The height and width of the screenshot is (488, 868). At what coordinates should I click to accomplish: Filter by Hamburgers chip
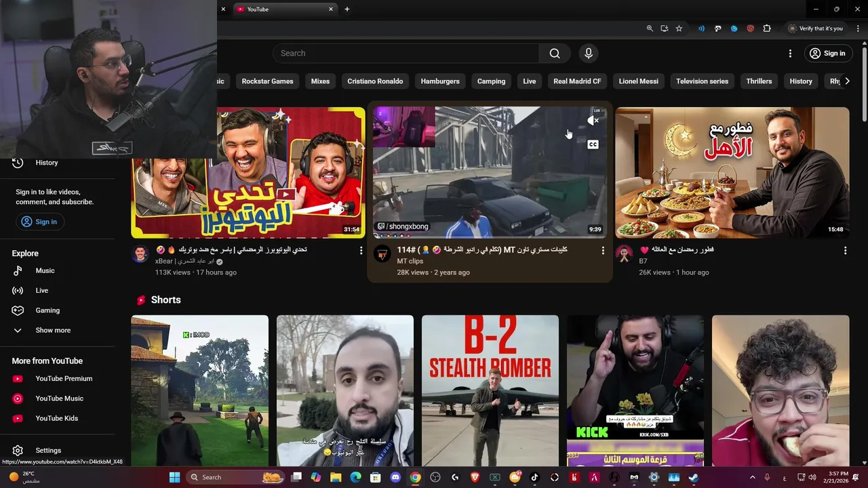pyautogui.click(x=440, y=81)
